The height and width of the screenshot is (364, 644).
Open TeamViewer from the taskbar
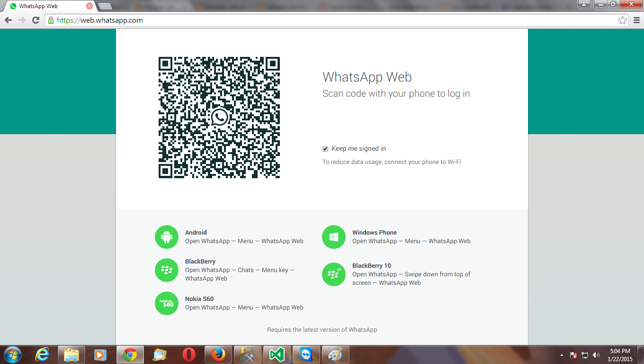(x=306, y=355)
